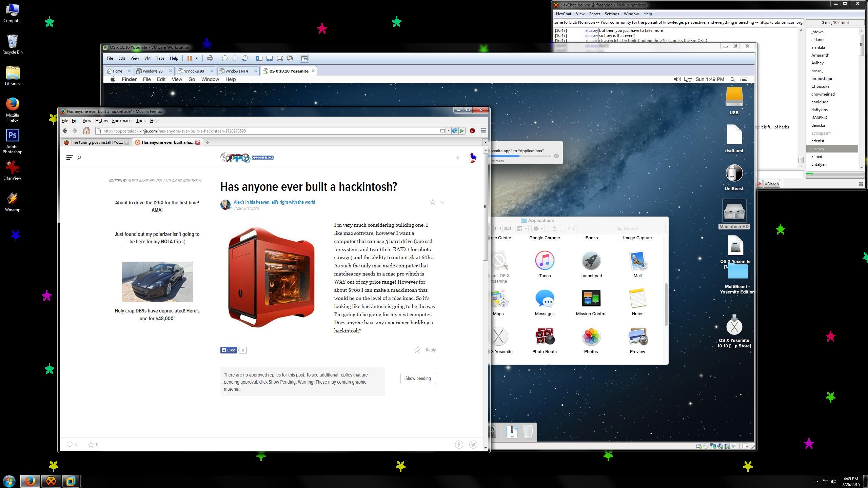Open iTunes in the Applications window
The width and height of the screenshot is (868, 488).
545,264
